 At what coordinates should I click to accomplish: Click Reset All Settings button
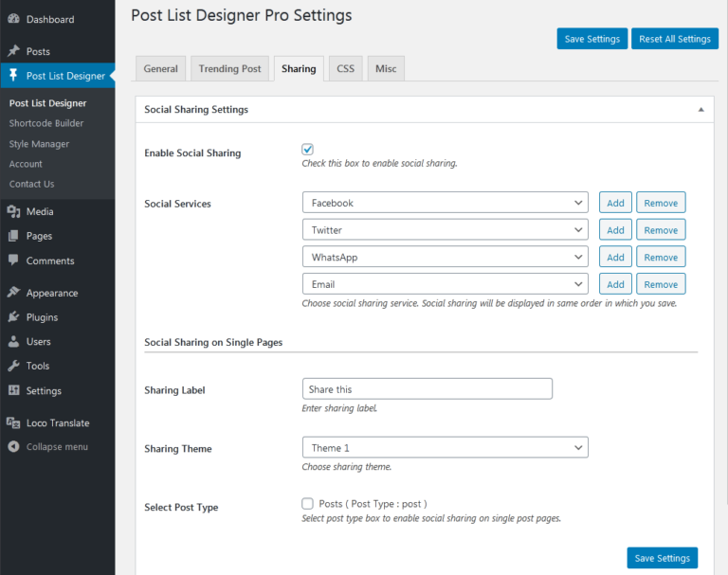[x=675, y=39]
